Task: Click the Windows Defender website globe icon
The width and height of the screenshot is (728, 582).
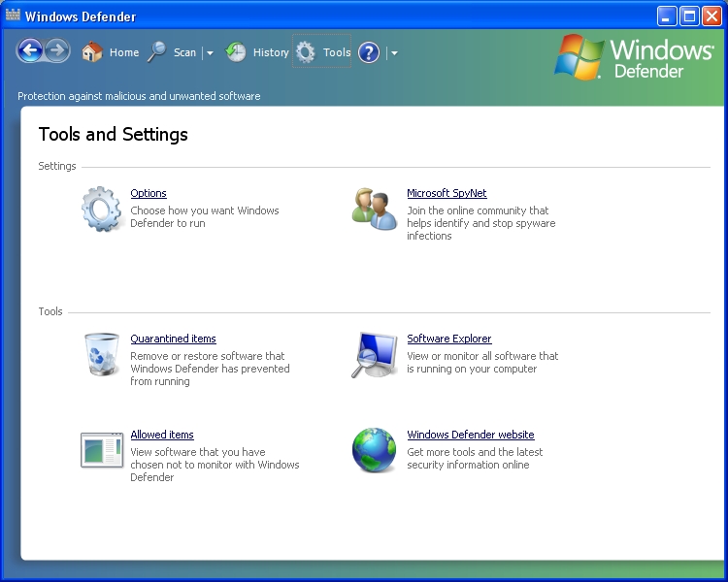Action: tap(375, 450)
